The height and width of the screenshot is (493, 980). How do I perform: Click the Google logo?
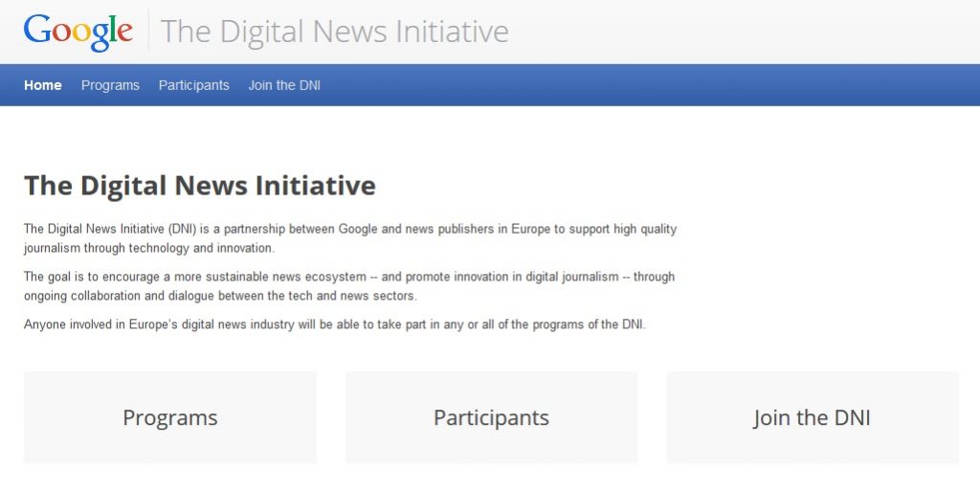(78, 32)
